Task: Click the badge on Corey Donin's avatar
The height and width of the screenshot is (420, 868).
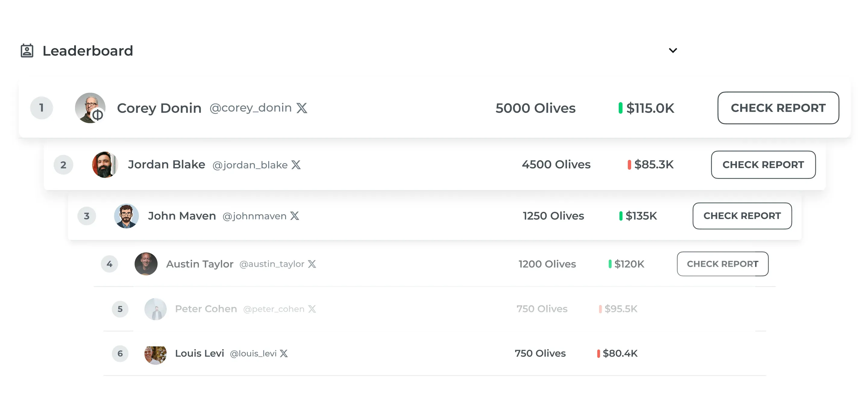Action: tap(97, 115)
